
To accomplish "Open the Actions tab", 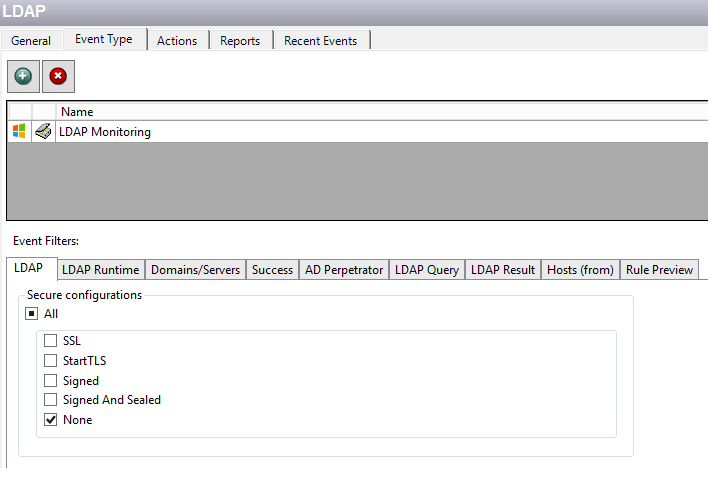I will click(177, 41).
